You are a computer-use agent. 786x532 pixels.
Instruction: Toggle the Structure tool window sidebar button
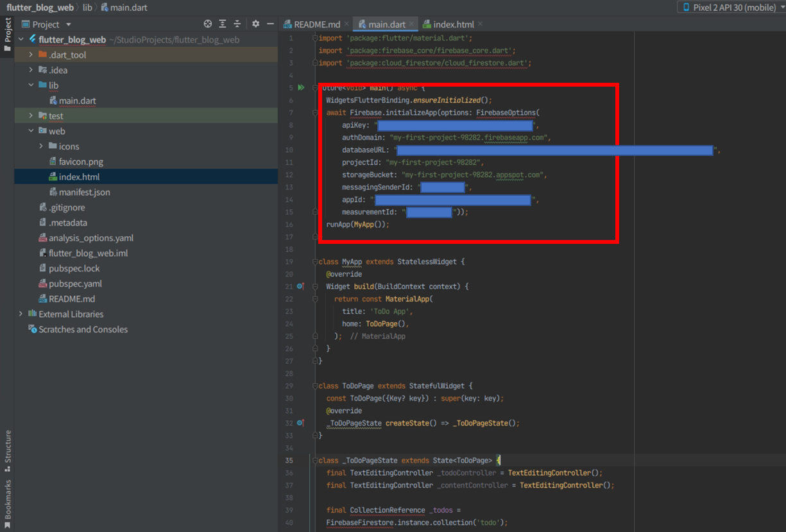click(8, 450)
